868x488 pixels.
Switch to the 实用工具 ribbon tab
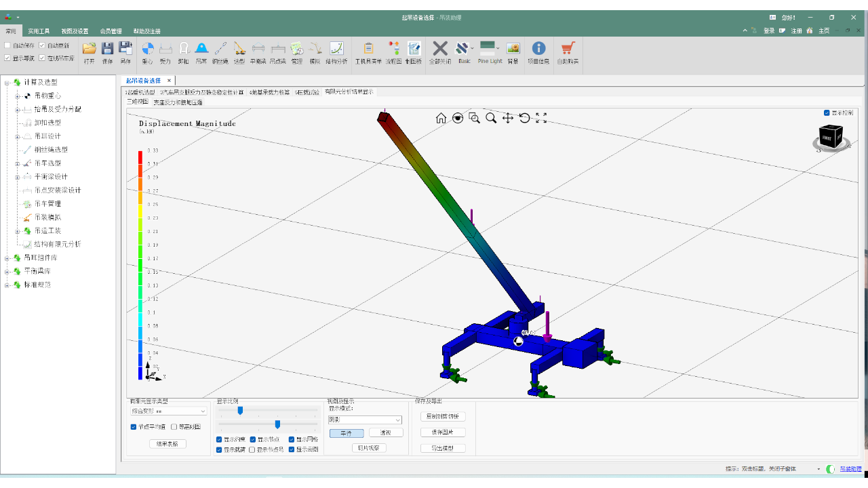(x=39, y=31)
